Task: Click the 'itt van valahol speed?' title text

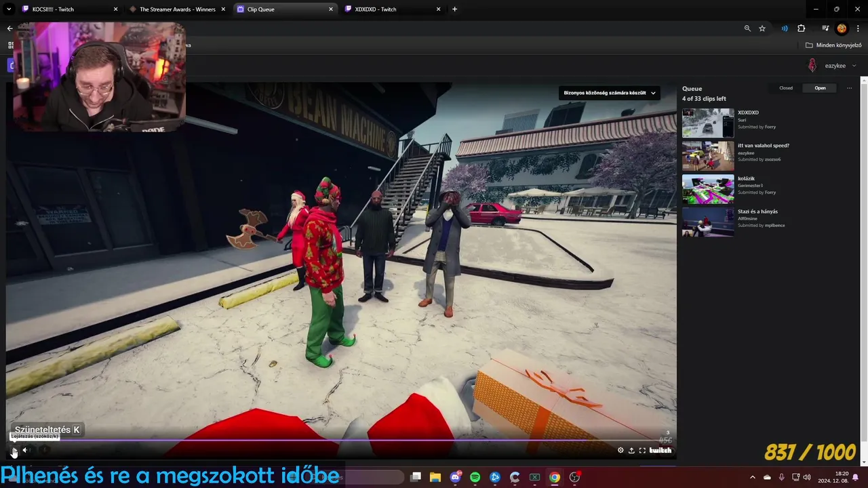Action: click(x=764, y=146)
